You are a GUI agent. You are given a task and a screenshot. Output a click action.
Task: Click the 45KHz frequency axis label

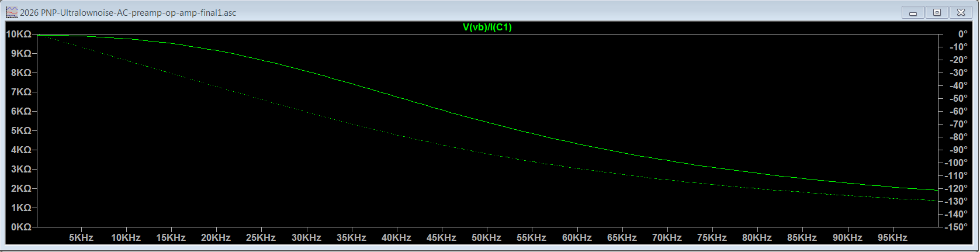pyautogui.click(x=442, y=238)
